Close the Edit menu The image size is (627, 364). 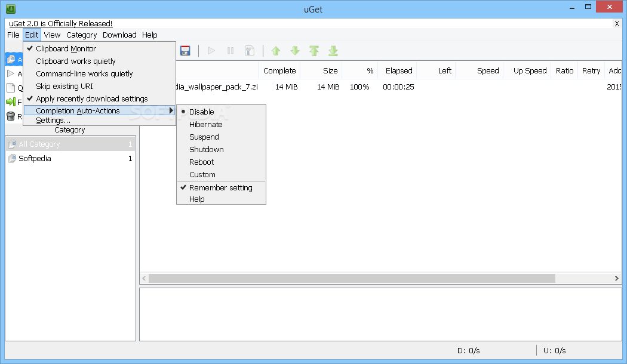32,35
